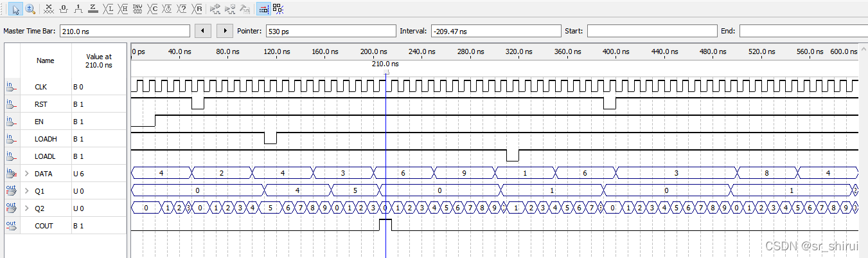Image resolution: width=868 pixels, height=258 pixels.
Task: Select Q1 segment with value 5
Action: [355, 190]
